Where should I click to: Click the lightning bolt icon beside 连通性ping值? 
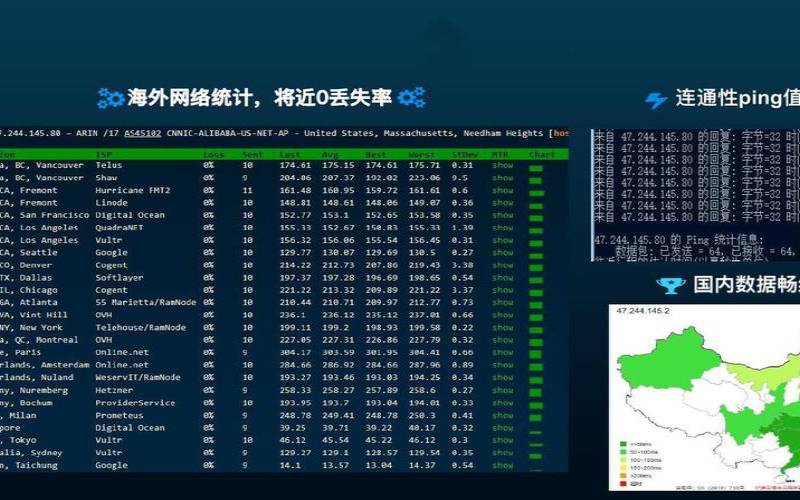(656, 100)
